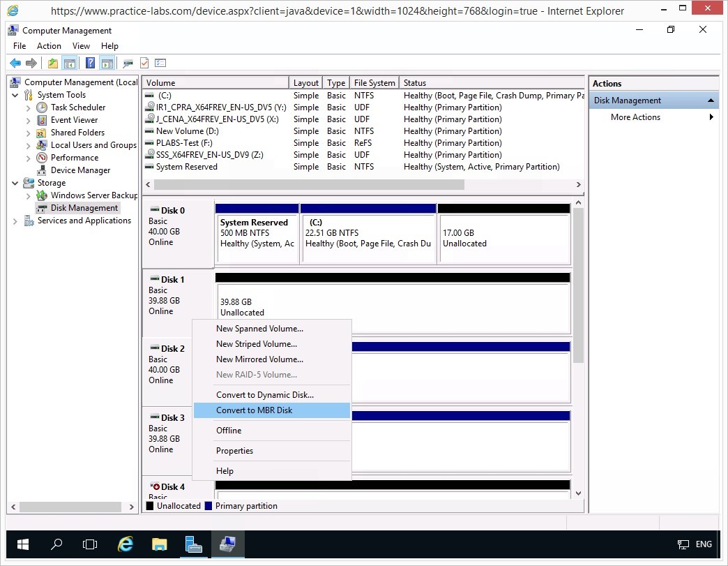Click the File System column header
Image resolution: width=728 pixels, height=566 pixels.
coord(374,83)
